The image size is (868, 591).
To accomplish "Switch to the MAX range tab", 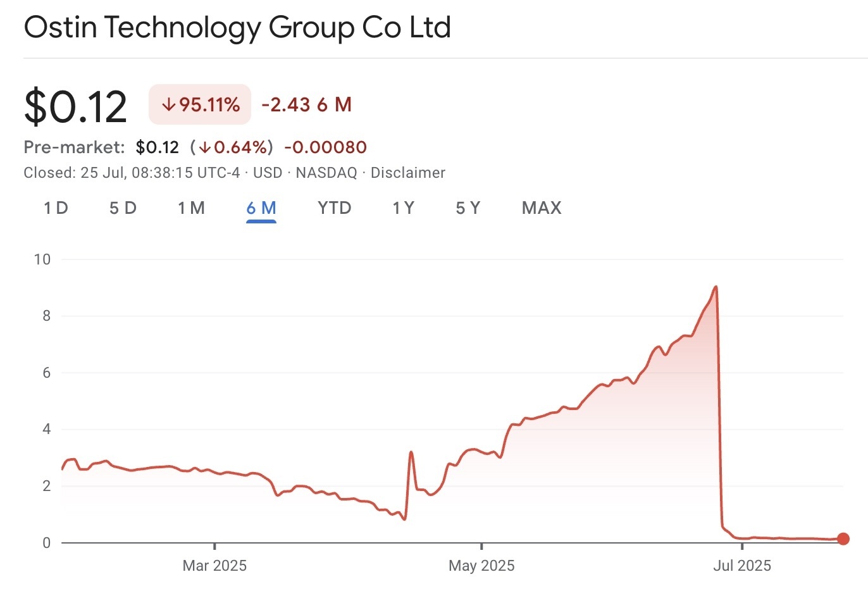I will [542, 208].
